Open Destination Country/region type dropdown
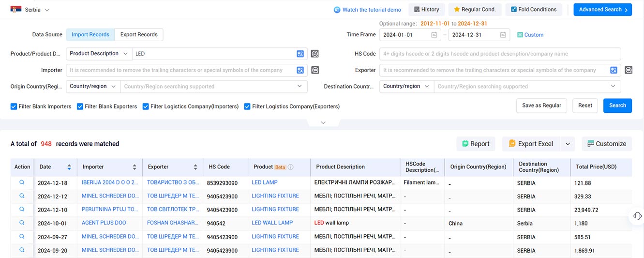Image resolution: width=644 pixels, height=258 pixels. tap(406, 87)
